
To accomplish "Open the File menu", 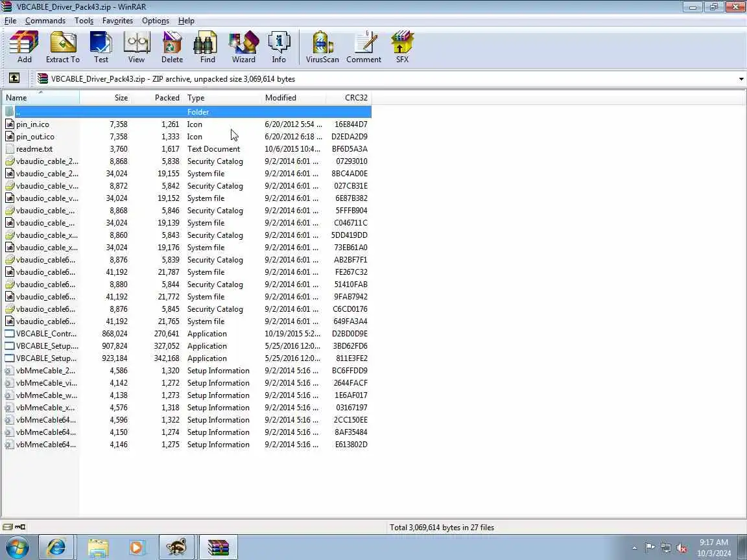I will pos(10,21).
